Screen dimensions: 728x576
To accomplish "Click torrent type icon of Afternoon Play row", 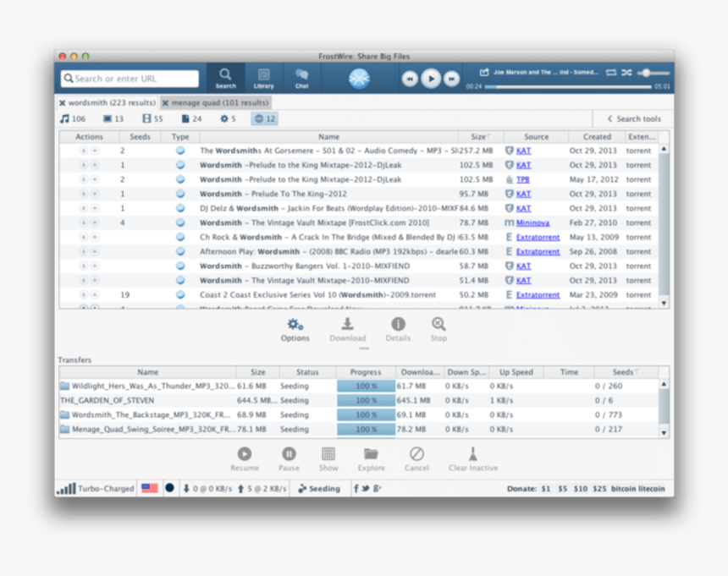I will tap(180, 251).
